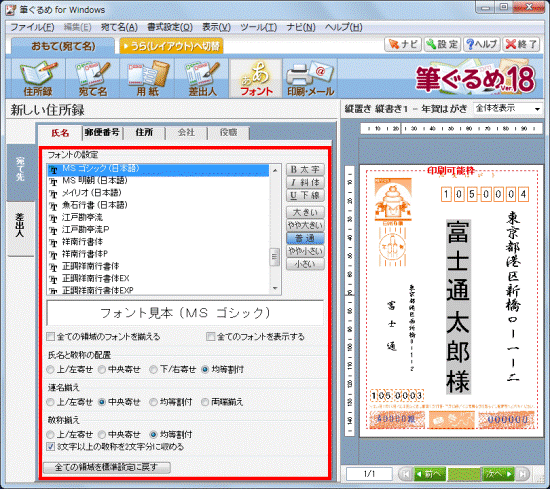Select 富士通太郎様 name in postcard preview
This screenshot has height=489, width=550.
[x=458, y=307]
